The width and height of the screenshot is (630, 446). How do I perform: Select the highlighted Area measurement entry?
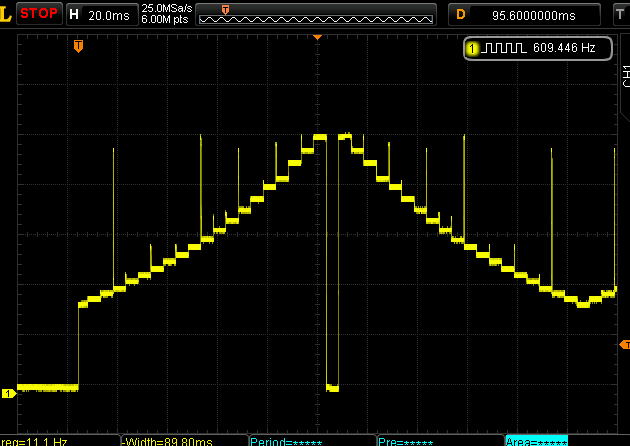[x=536, y=441]
